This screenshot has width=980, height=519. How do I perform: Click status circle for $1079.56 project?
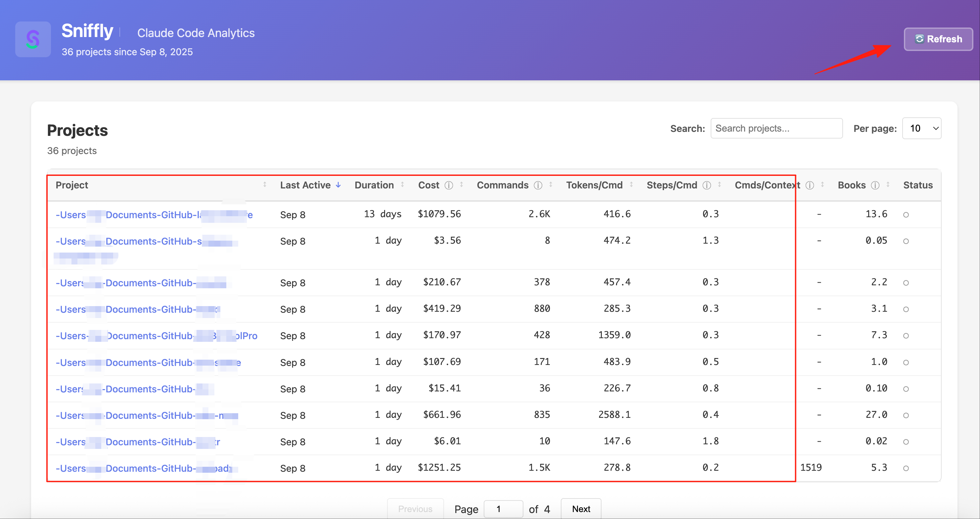[x=906, y=215]
